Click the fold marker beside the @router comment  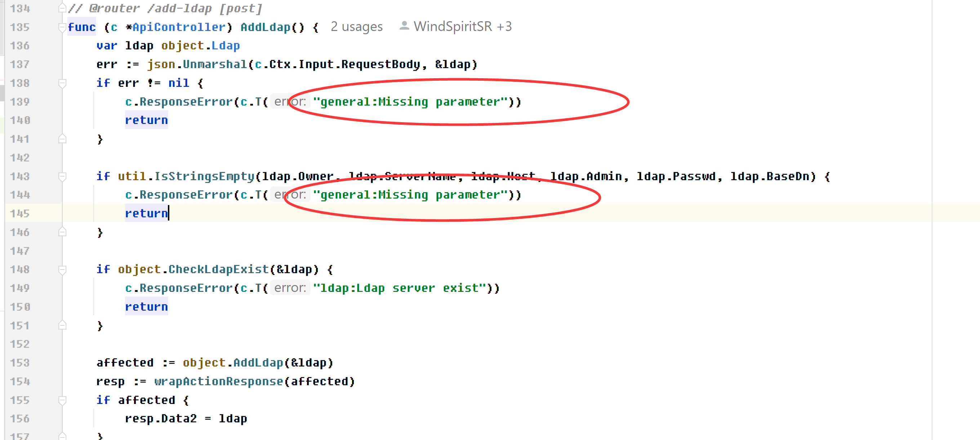(62, 8)
